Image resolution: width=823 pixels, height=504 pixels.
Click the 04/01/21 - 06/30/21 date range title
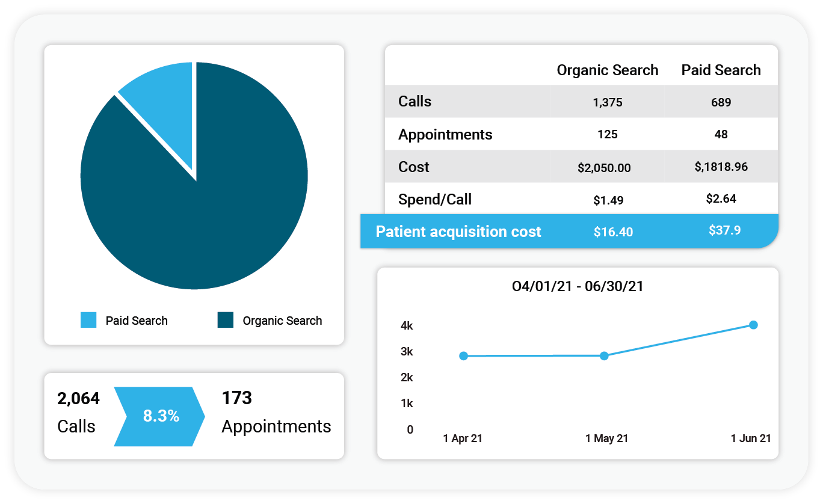[x=578, y=286]
